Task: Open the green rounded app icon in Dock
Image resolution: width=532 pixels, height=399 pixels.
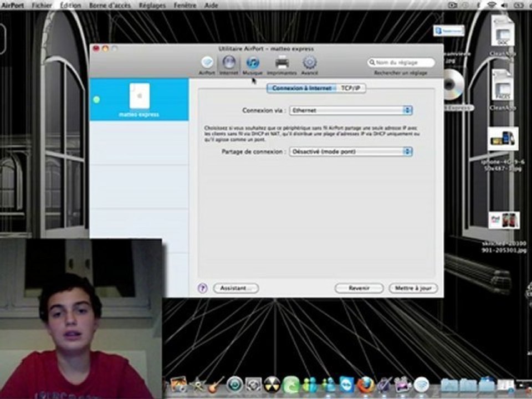Action: (x=291, y=385)
